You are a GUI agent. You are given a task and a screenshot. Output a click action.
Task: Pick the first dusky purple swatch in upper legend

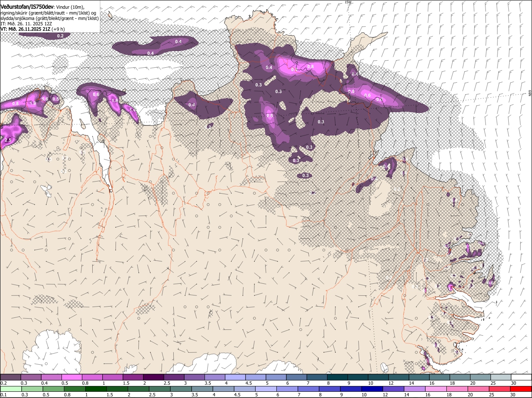pos(10,377)
